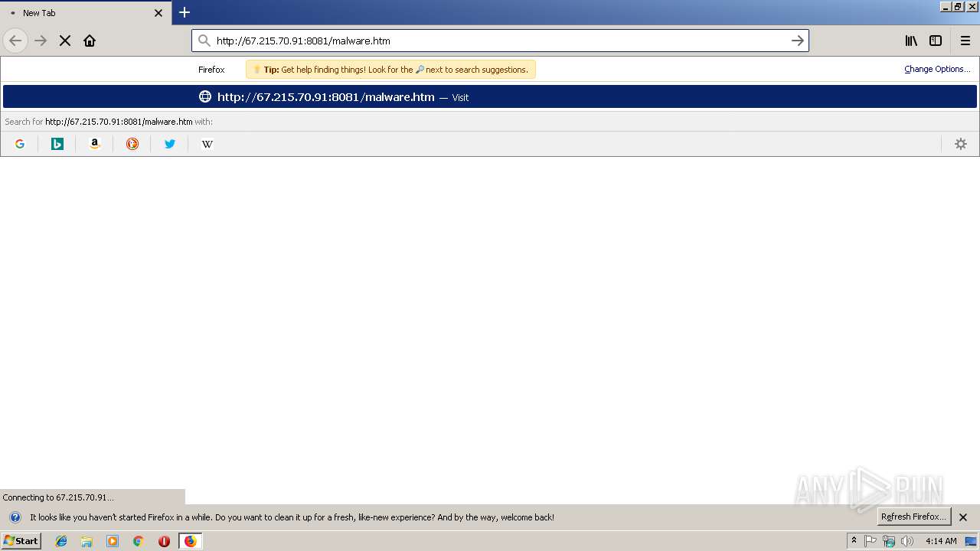Click the 4:14 AM taskbar clock
Screen dimensions: 980x551
pyautogui.click(x=941, y=541)
